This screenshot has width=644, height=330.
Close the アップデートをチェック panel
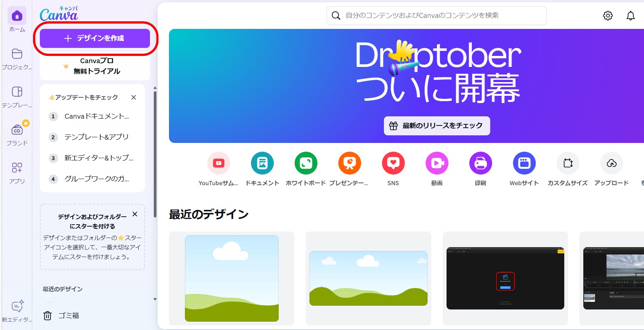coord(134,97)
